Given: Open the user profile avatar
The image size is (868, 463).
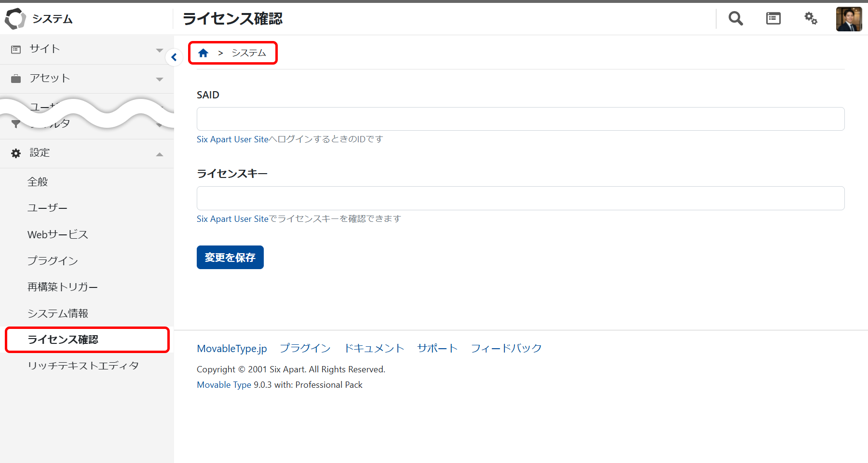Looking at the screenshot, I should pyautogui.click(x=849, y=19).
